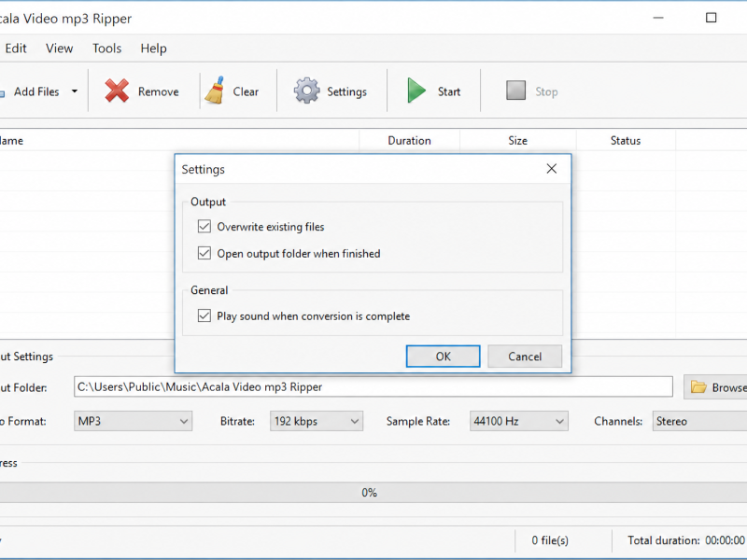The height and width of the screenshot is (560, 747).
Task: Minimize the Acala window
Action: coord(658,18)
